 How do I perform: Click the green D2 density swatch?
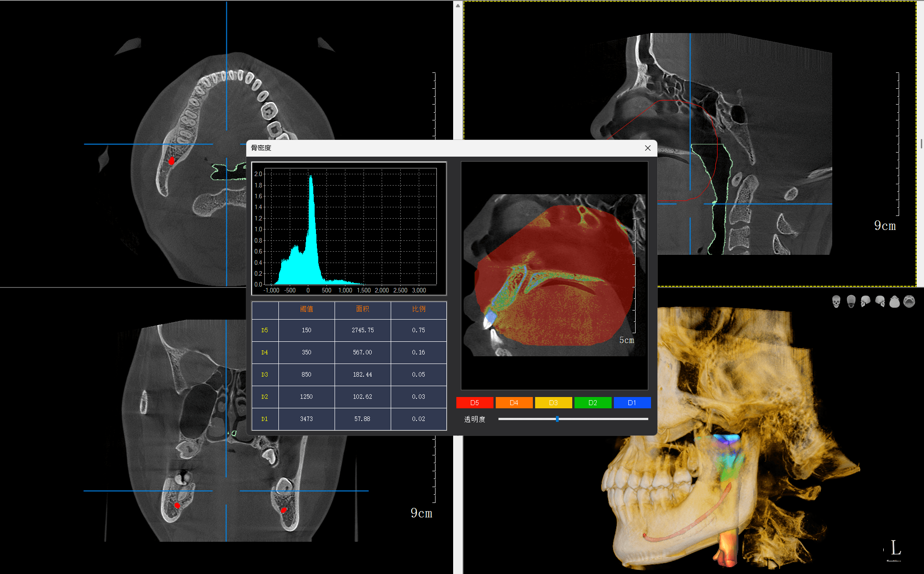[x=593, y=402]
